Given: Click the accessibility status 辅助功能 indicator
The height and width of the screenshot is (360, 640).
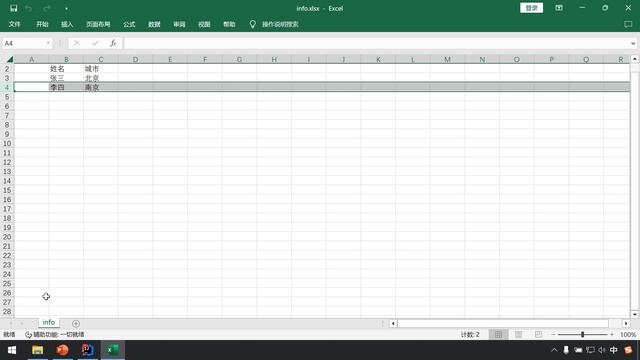Looking at the screenshot, I should 54,335.
